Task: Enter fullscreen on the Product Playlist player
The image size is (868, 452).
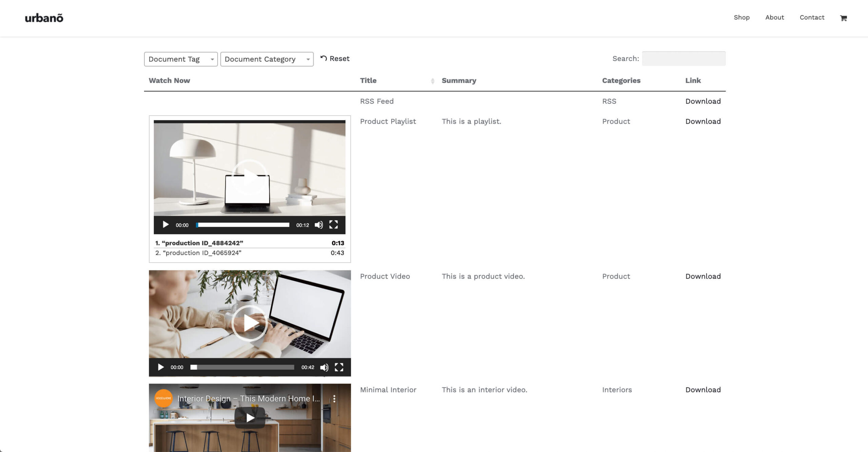Action: pyautogui.click(x=334, y=225)
